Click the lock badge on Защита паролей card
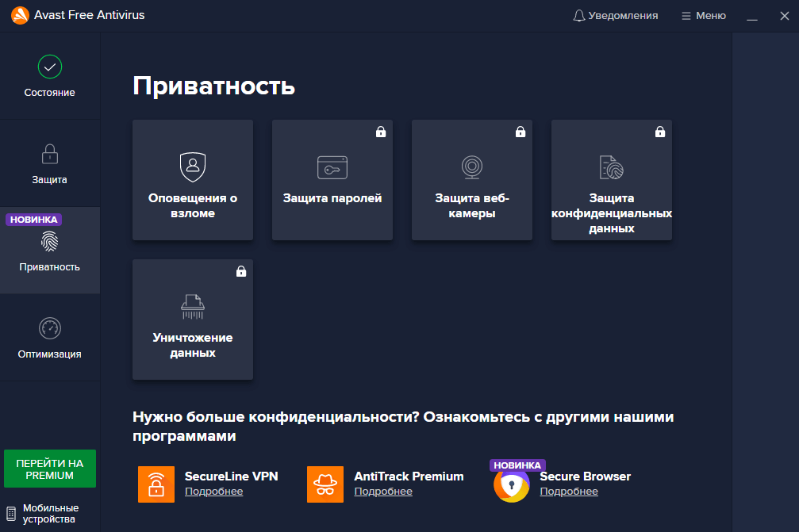Viewport: 799px width, 532px height. 381,132
